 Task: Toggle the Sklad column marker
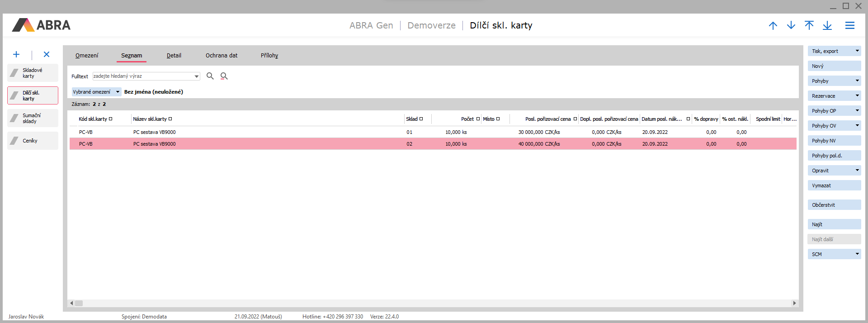click(421, 119)
